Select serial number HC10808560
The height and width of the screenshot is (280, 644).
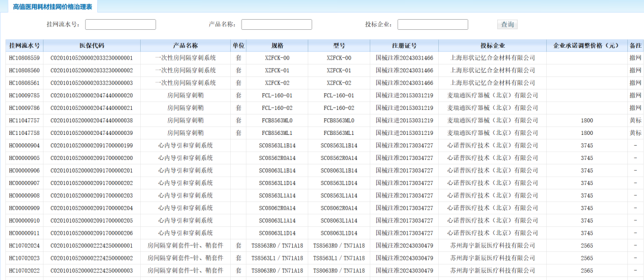click(x=24, y=70)
